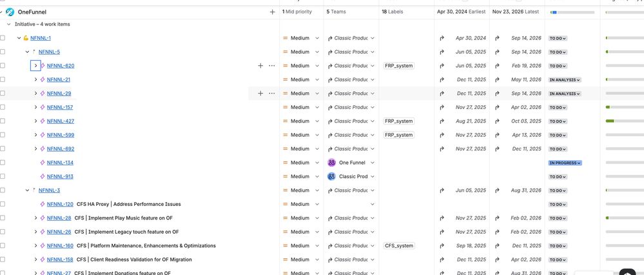
Task: Click the team rollup arrow in NFNNL-21 row
Action: 330,79
